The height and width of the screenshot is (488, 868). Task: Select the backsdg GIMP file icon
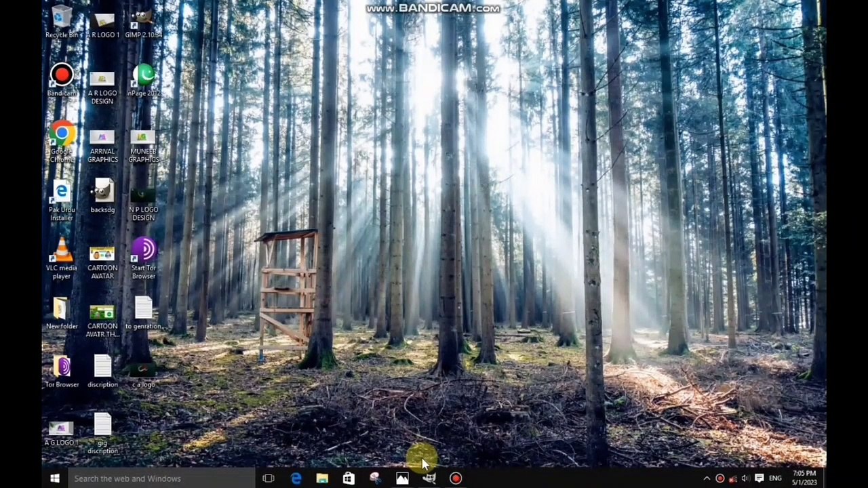pyautogui.click(x=102, y=192)
